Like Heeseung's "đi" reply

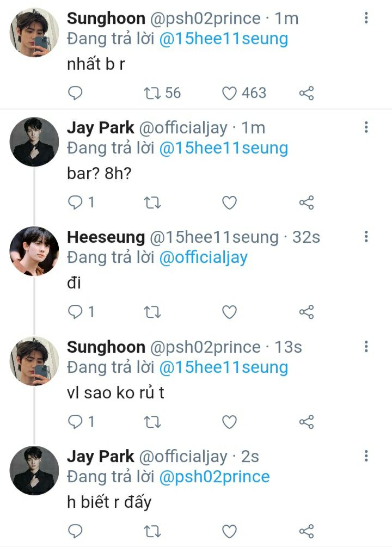(x=230, y=312)
